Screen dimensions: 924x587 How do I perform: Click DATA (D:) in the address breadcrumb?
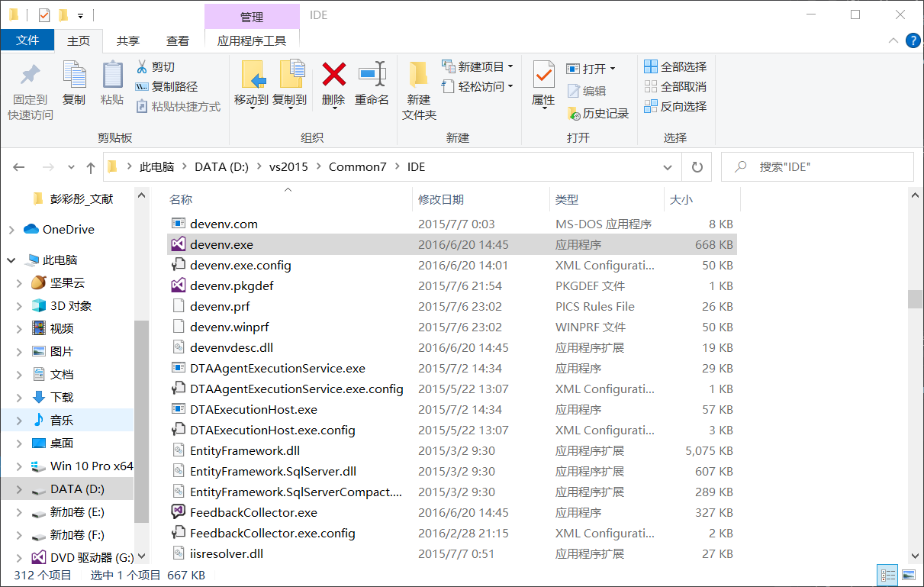(222, 166)
